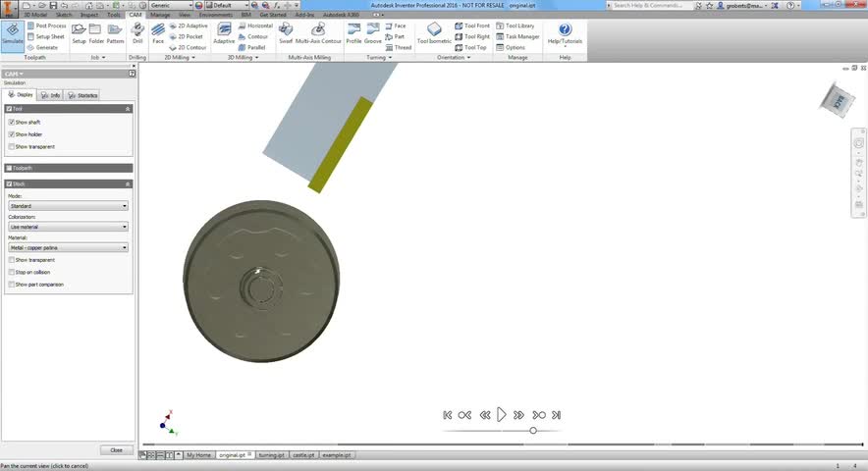
Task: Click the Folder job icon
Action: (x=96, y=33)
